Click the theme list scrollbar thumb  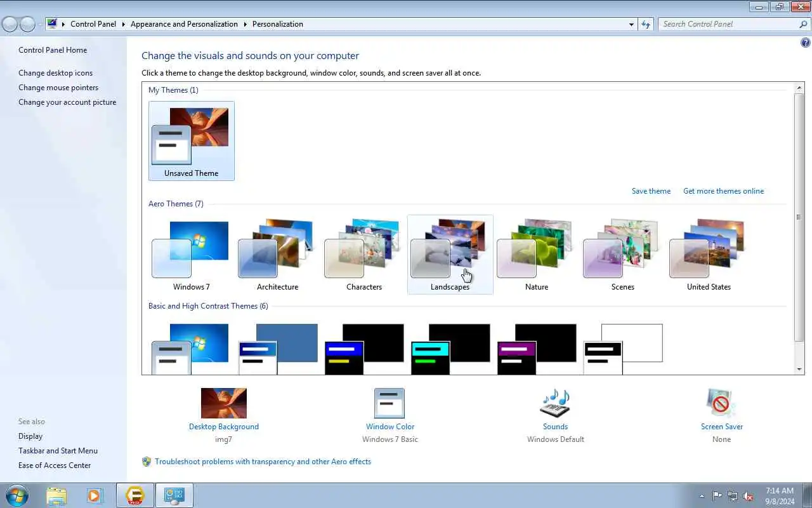point(799,217)
